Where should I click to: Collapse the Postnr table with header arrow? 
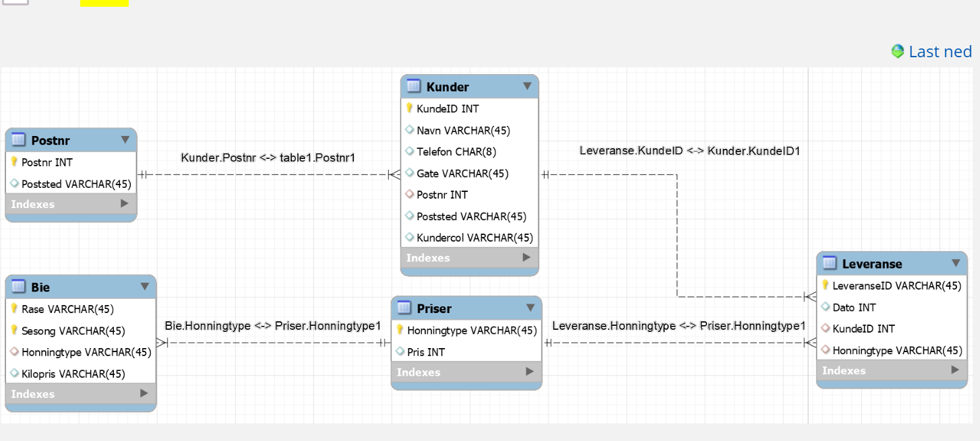pos(125,139)
